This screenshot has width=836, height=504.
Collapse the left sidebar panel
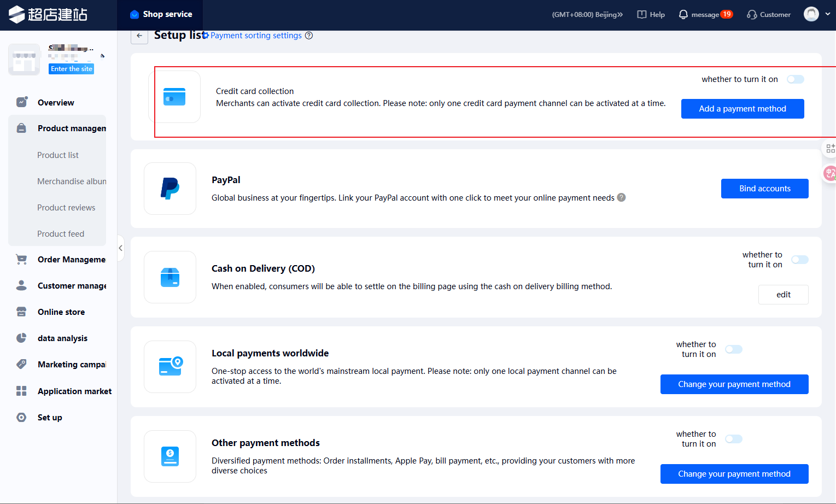click(x=120, y=248)
